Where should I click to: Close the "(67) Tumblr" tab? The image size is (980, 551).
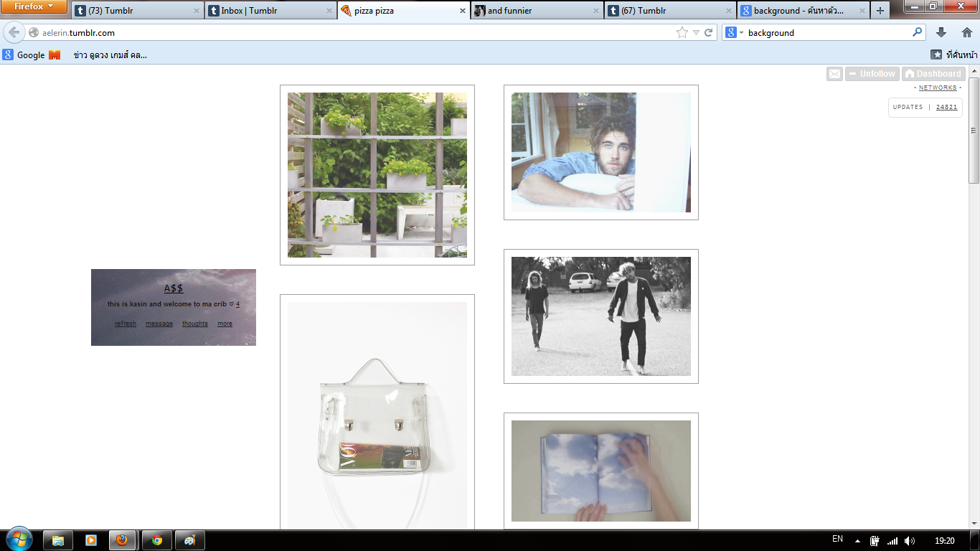tap(730, 11)
